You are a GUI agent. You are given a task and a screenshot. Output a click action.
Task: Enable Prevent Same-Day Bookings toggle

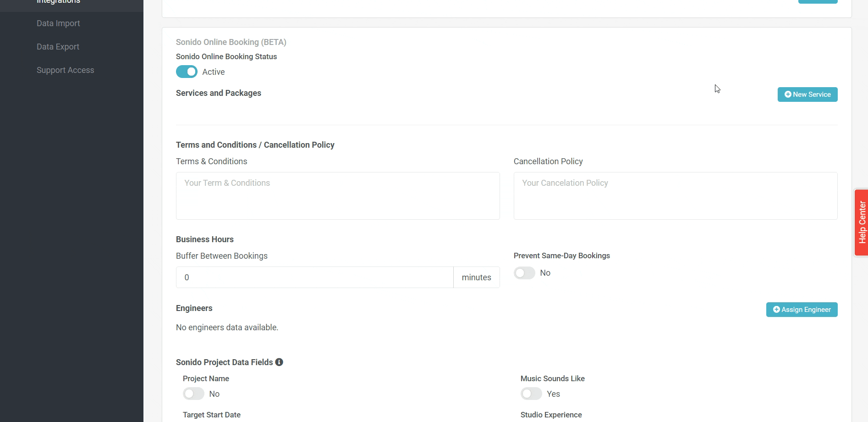524,273
